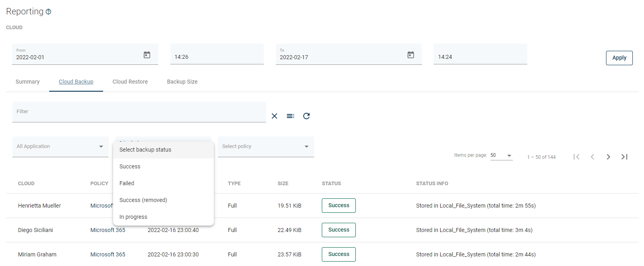Jump to the last results page
This screenshot has height=266, width=644.
(624, 157)
